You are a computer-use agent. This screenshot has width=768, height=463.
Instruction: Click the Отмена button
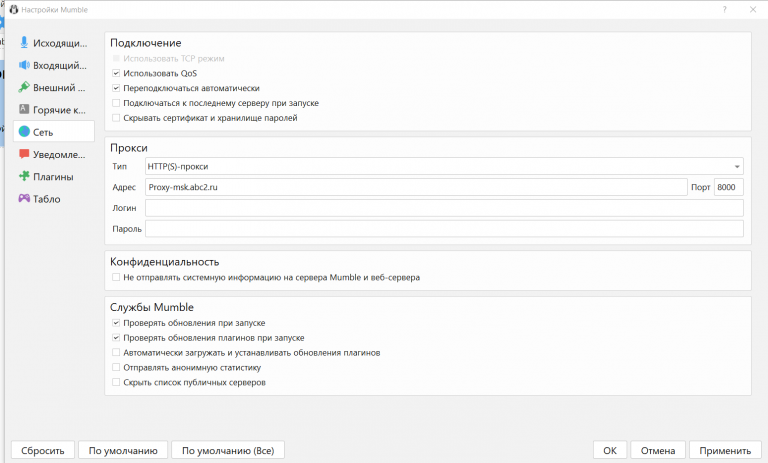click(658, 450)
